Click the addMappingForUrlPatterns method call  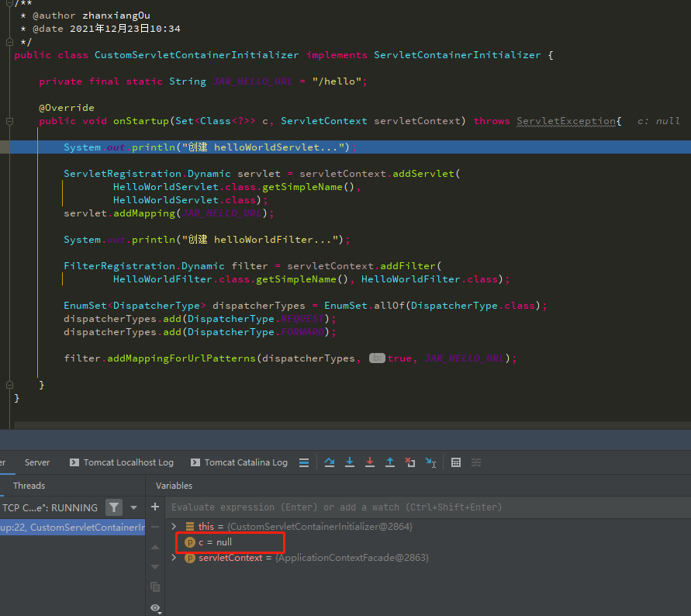point(181,358)
